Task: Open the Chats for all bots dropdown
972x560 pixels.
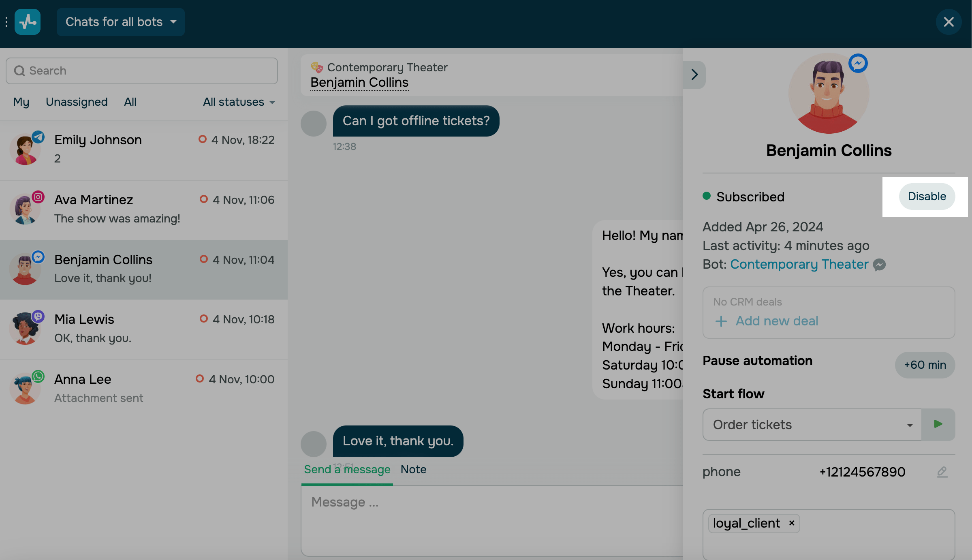Action: click(x=120, y=22)
